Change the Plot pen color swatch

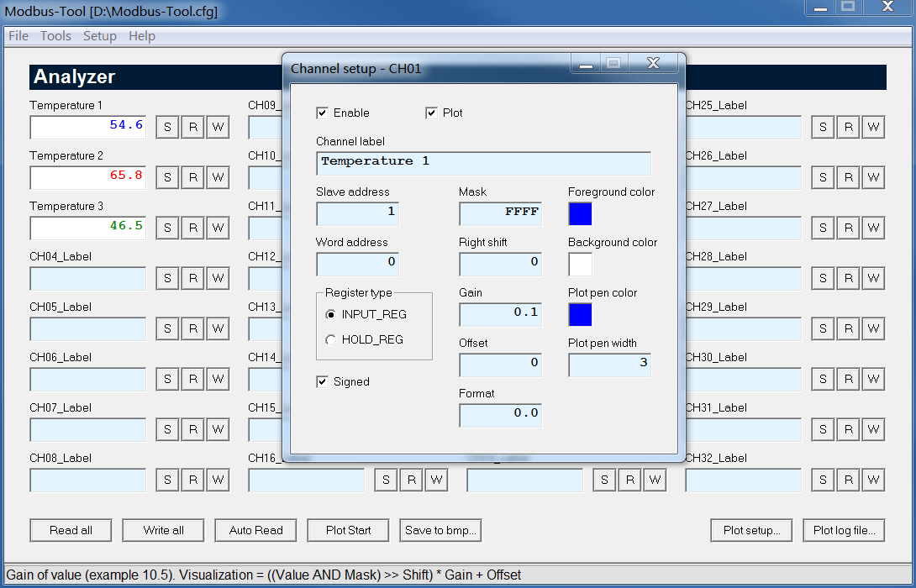[580, 315]
